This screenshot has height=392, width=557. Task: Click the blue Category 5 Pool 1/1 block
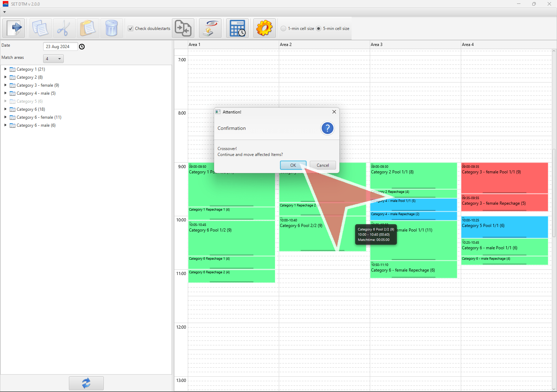coord(504,227)
